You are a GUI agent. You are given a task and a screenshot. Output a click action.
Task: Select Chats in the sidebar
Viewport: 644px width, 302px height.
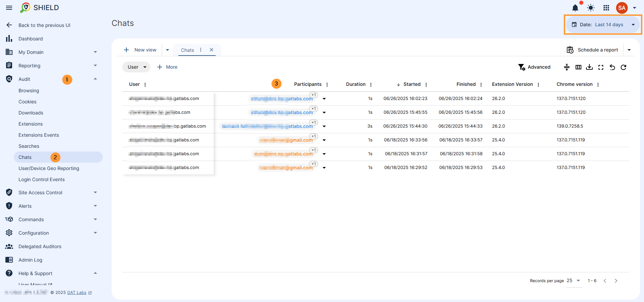[x=58, y=157]
